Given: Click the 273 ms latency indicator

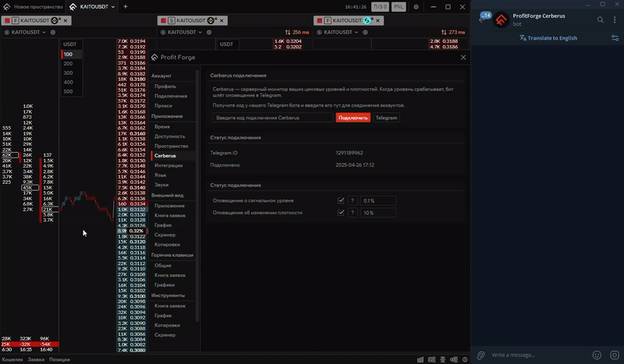Looking at the screenshot, I should (453, 32).
